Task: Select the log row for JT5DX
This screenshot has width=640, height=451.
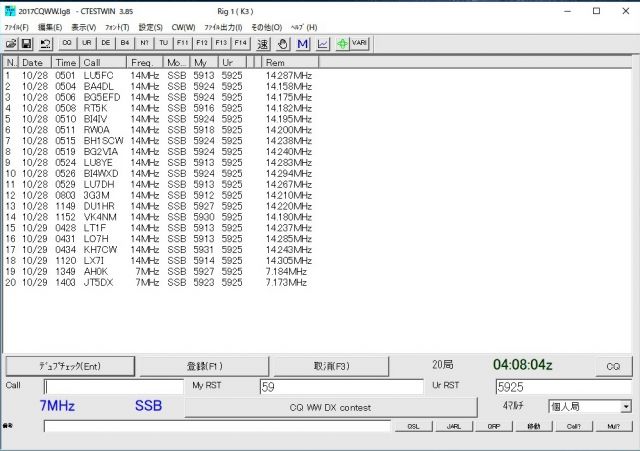Action: [x=98, y=282]
